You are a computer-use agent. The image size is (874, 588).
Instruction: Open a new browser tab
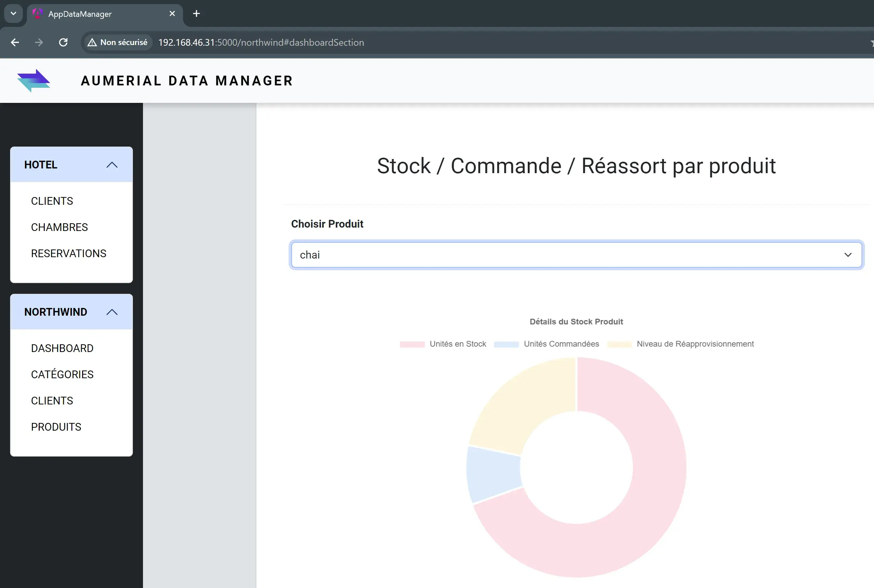(x=196, y=13)
